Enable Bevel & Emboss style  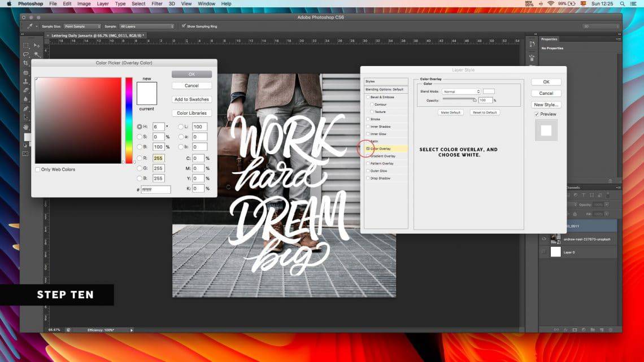[x=368, y=97]
